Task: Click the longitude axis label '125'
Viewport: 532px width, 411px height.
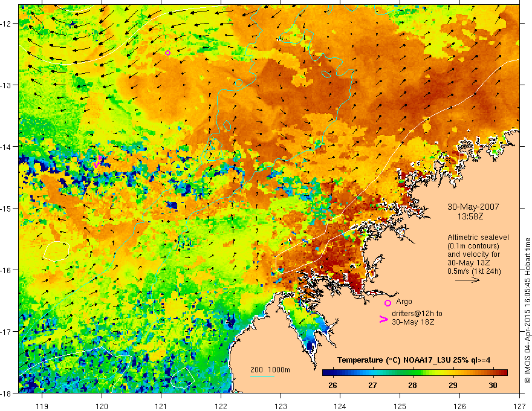Action: tap(400, 406)
